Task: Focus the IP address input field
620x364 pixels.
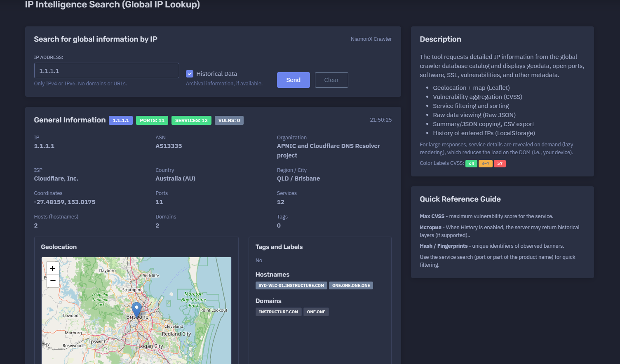Action: [x=107, y=70]
